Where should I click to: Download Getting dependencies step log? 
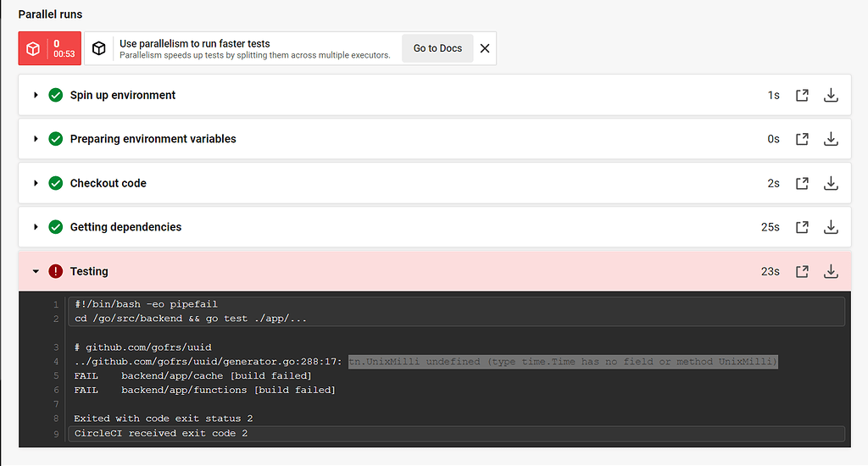[831, 227]
